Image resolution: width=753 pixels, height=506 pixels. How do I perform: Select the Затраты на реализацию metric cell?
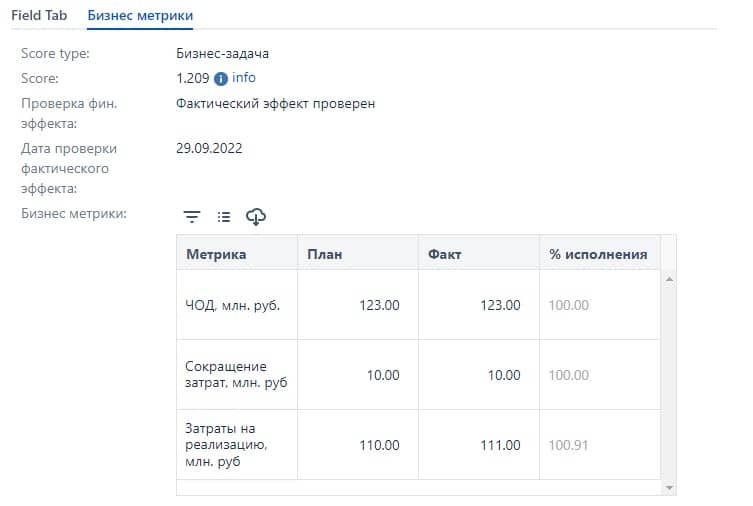[x=233, y=445]
